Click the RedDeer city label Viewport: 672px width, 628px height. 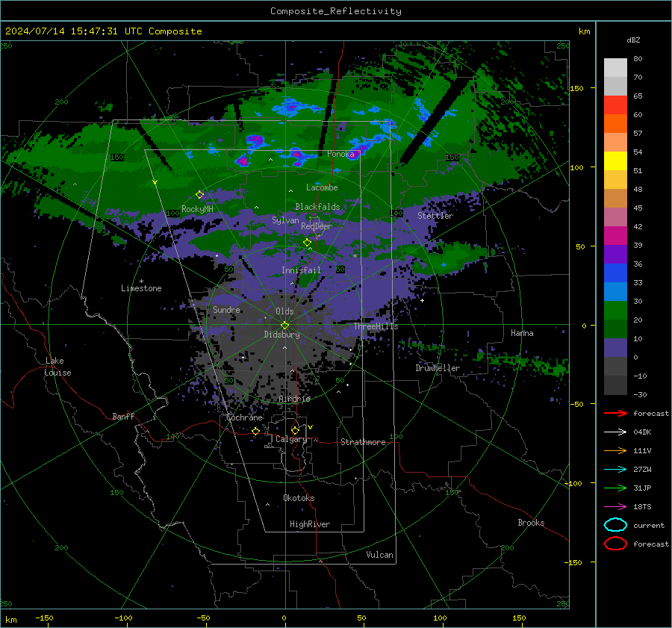317,226
